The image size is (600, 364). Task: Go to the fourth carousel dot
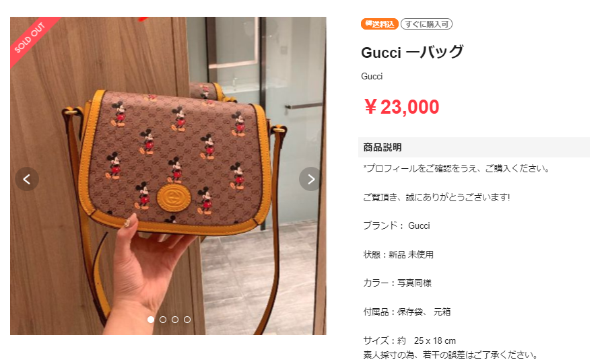pos(187,320)
